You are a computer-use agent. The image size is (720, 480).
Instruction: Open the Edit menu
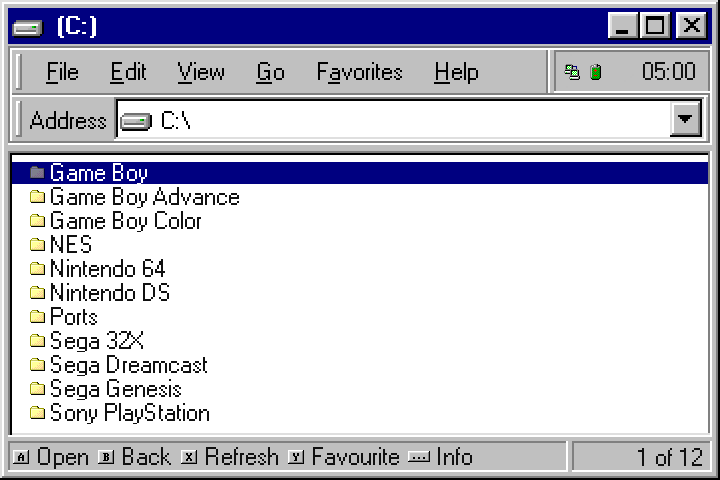point(128,72)
